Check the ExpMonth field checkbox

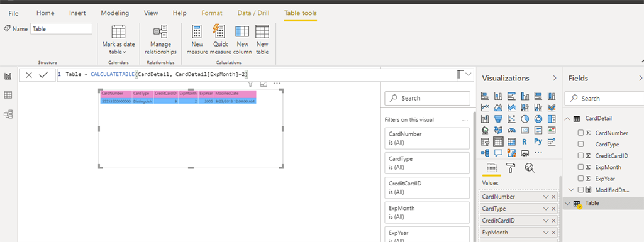point(580,167)
